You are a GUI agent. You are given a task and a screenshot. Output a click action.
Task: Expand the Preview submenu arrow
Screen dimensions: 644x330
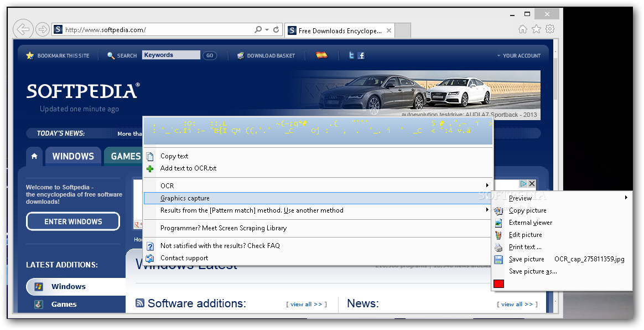(x=626, y=198)
